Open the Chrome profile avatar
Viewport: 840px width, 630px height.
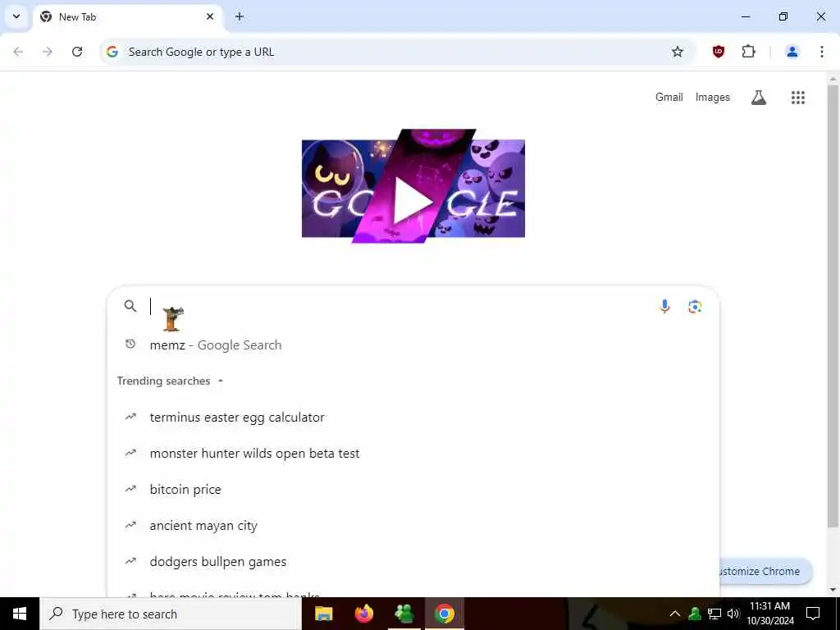[792, 52]
